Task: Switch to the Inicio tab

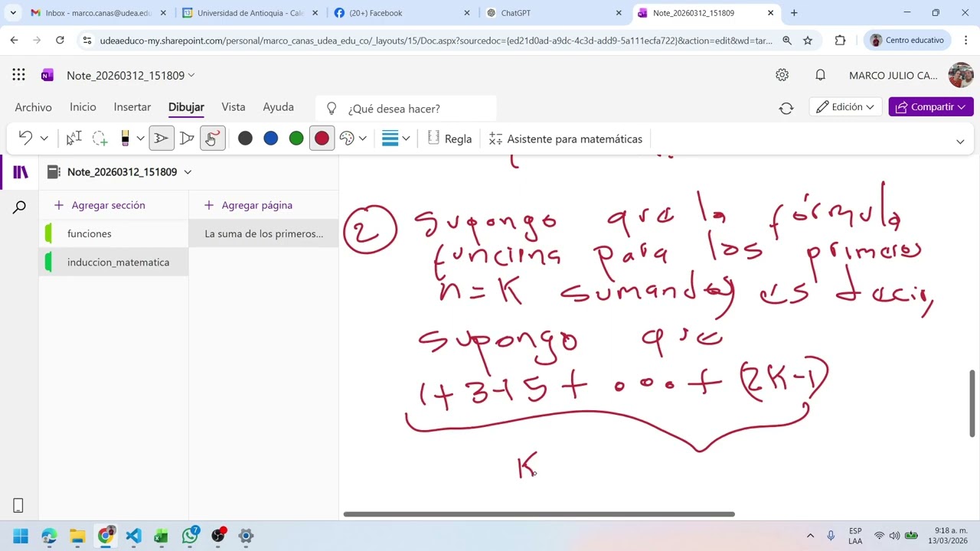Action: (x=83, y=107)
